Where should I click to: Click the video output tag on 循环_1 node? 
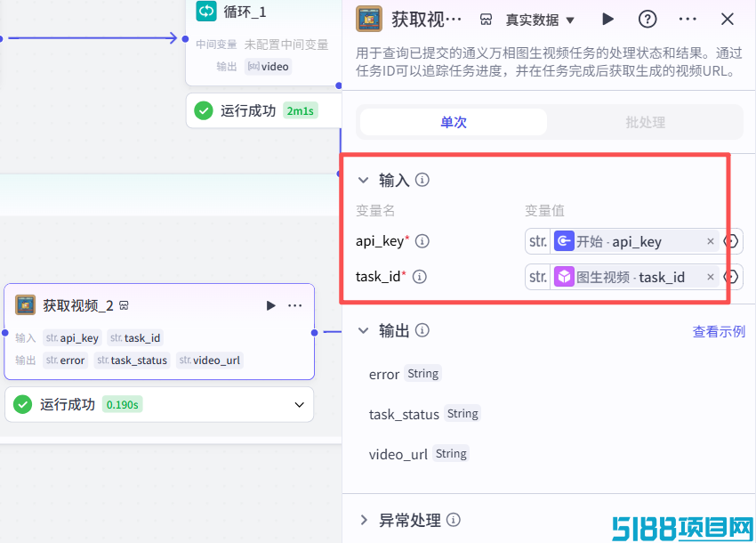click(268, 67)
